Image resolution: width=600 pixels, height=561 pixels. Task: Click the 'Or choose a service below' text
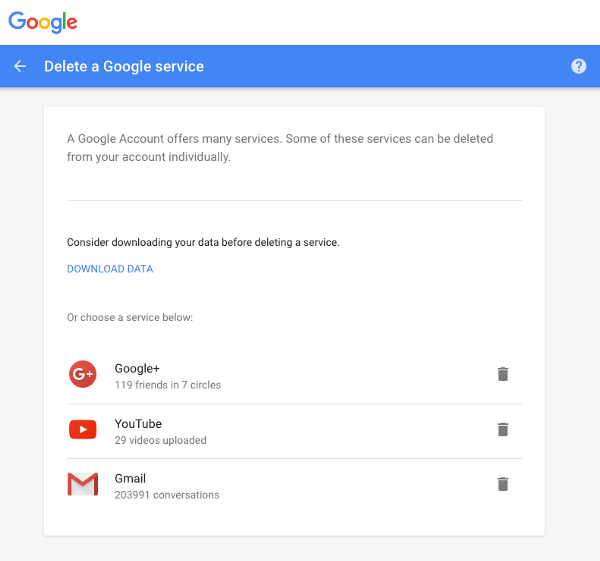click(x=130, y=318)
